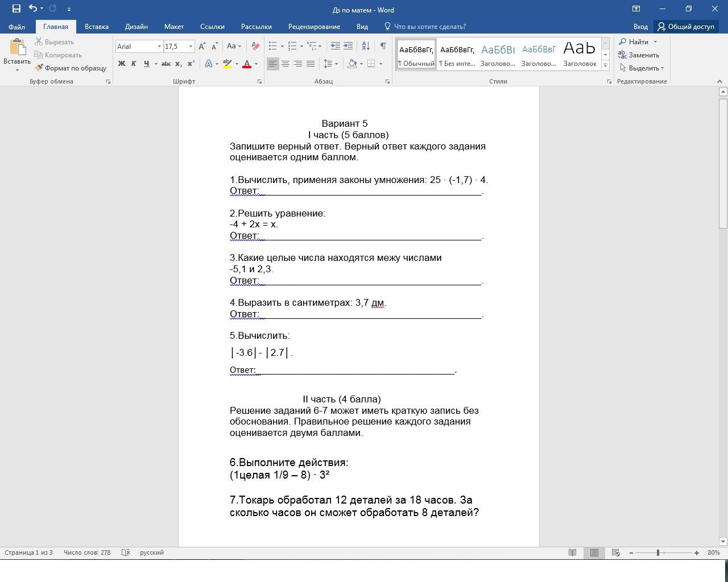
Task: Open the Вставка ribbon tab
Action: 96,27
